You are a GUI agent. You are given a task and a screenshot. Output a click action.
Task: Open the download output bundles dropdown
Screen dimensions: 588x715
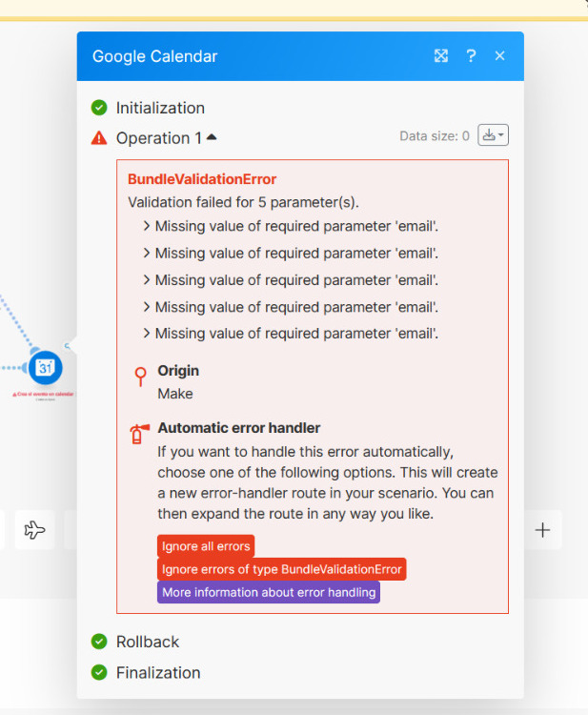[494, 135]
